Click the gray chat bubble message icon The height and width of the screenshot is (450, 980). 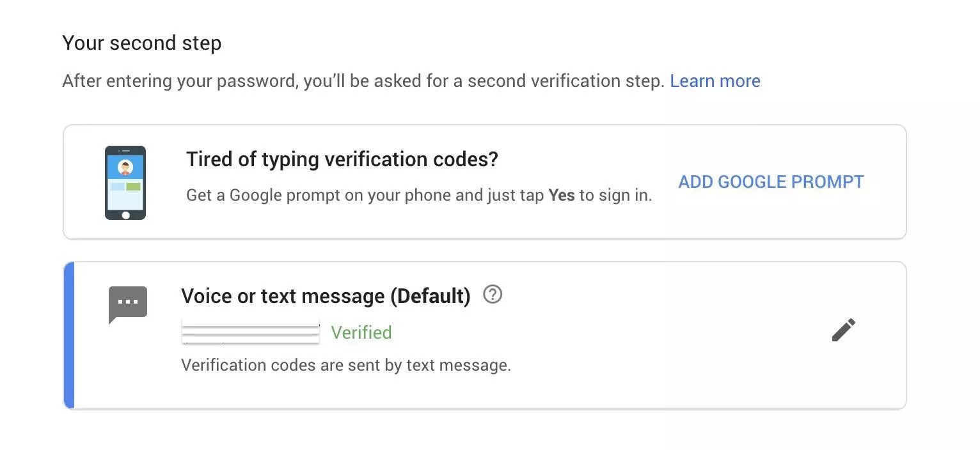(128, 305)
